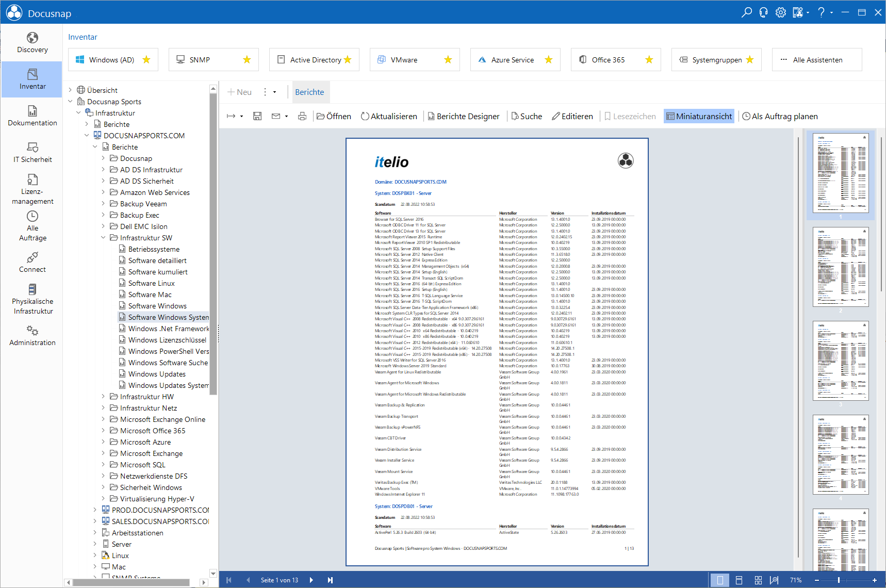Expand the Infrastruktur HW folder
The height and width of the screenshot is (588, 886).
pos(103,397)
